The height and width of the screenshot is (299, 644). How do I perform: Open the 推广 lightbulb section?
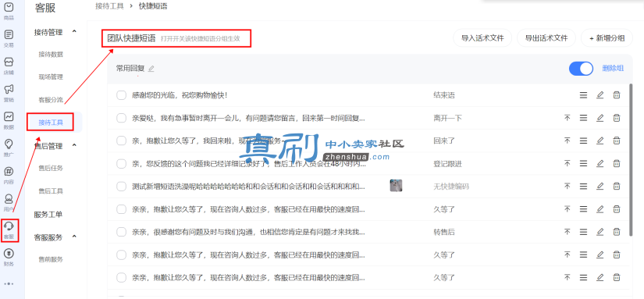pyautogui.click(x=9, y=148)
